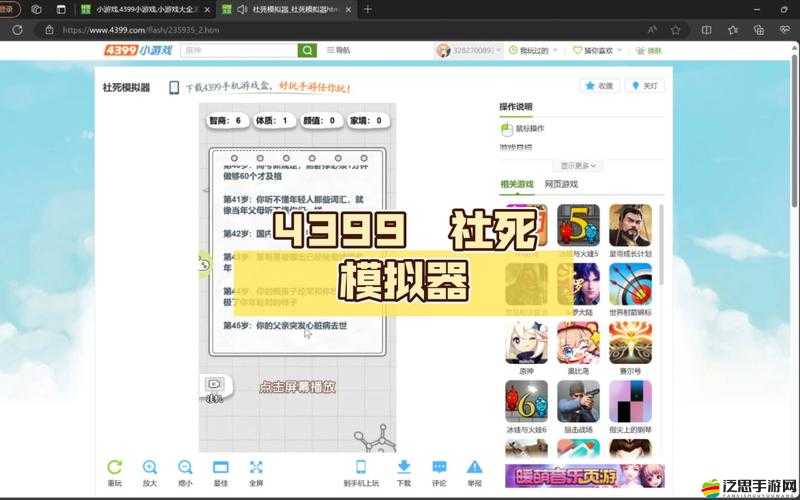The width and height of the screenshot is (800, 500).
Task: Click the 放大 zoom-in magnifier icon
Action: point(150,467)
